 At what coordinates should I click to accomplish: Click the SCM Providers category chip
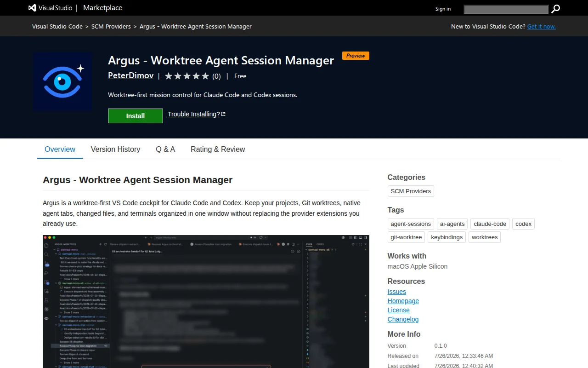pyautogui.click(x=411, y=191)
